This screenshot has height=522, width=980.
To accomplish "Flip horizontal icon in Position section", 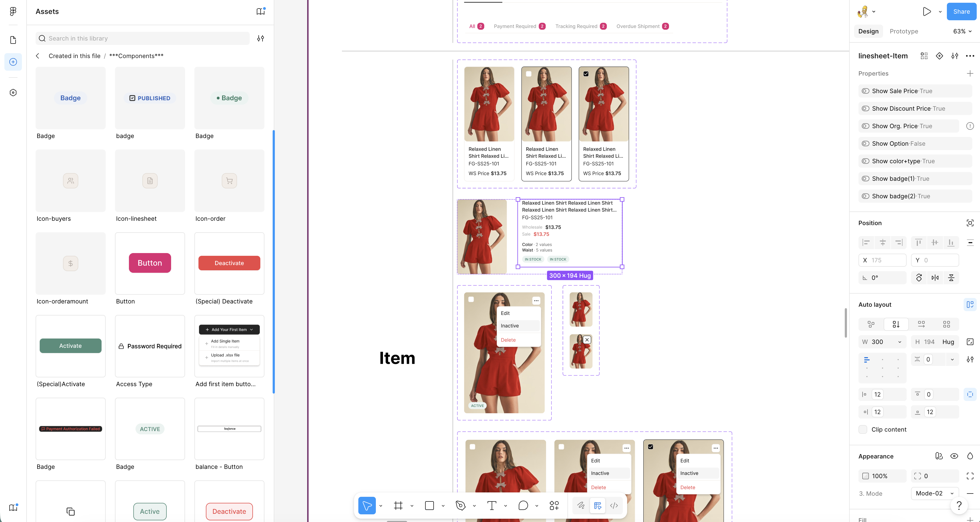I will tap(935, 277).
